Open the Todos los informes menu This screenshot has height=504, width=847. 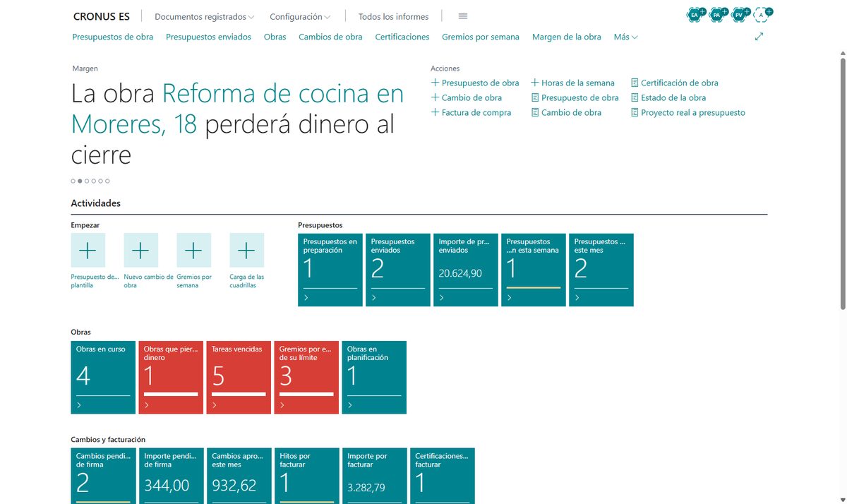393,16
